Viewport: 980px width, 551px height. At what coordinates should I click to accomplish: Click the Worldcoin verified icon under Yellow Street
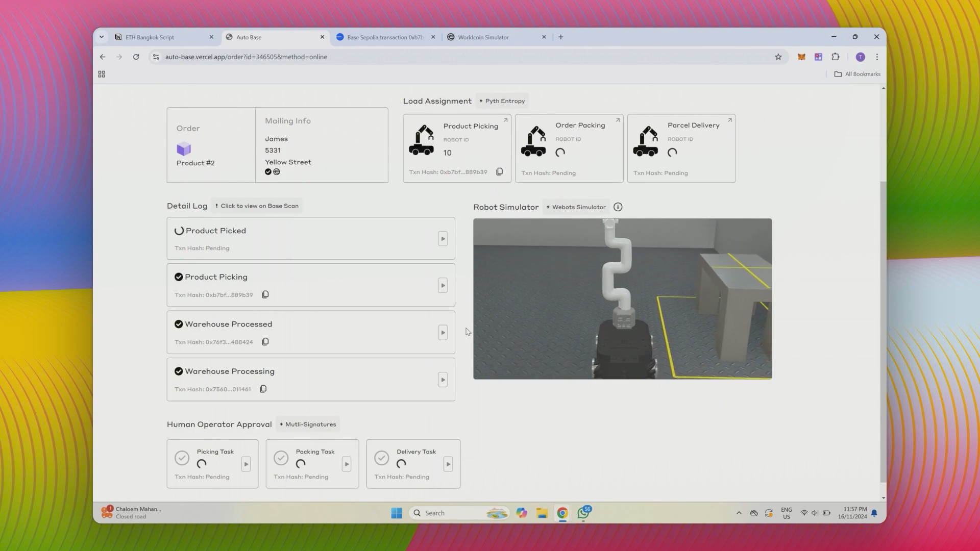tap(277, 172)
